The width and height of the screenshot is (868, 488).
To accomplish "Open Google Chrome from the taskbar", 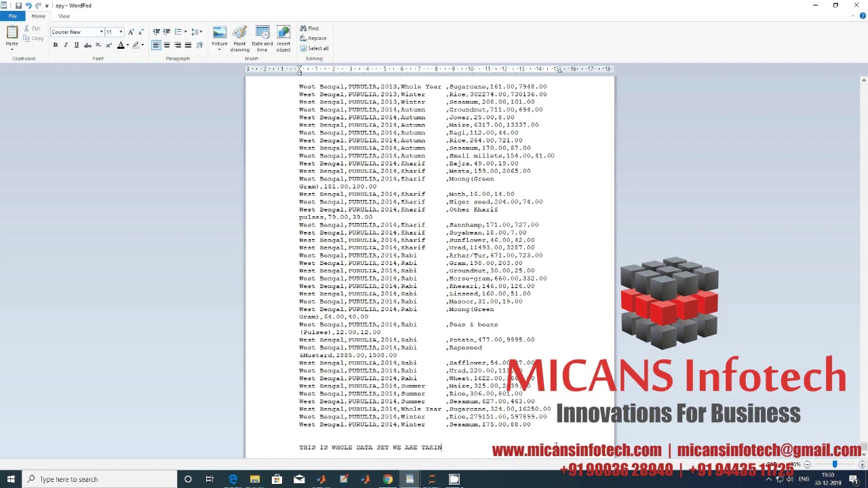I will pyautogui.click(x=387, y=479).
